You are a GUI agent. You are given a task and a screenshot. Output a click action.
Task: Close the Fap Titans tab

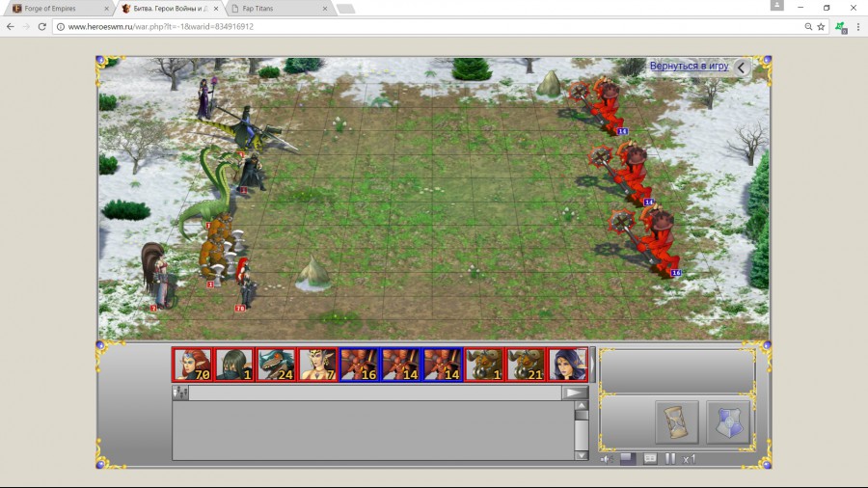click(325, 9)
